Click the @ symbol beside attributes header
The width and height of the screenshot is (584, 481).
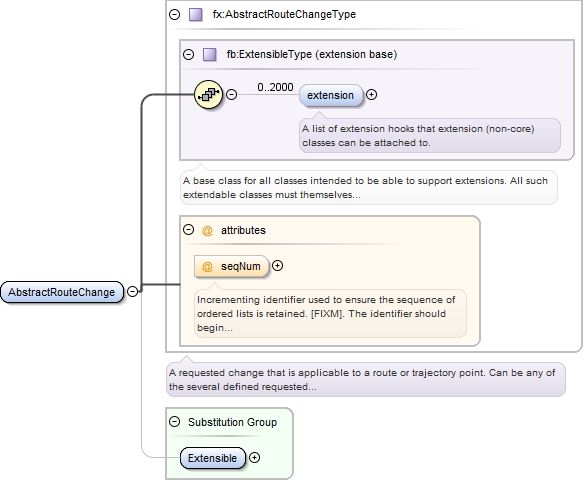[x=207, y=231]
